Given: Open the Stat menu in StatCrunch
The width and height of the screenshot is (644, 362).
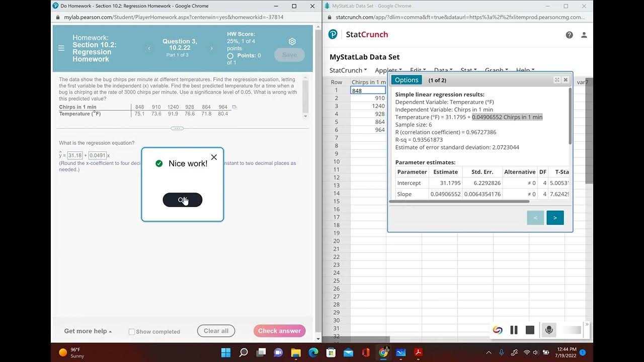Looking at the screenshot, I should coord(468,70).
